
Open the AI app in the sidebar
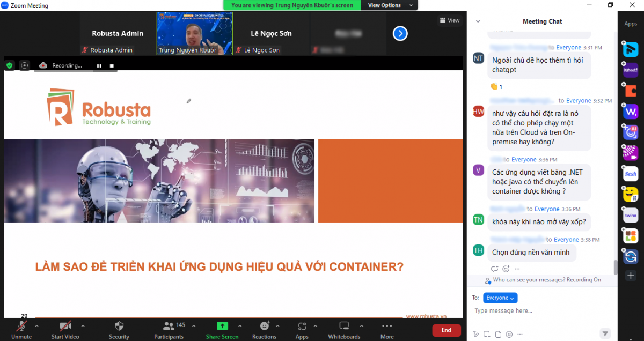click(631, 132)
